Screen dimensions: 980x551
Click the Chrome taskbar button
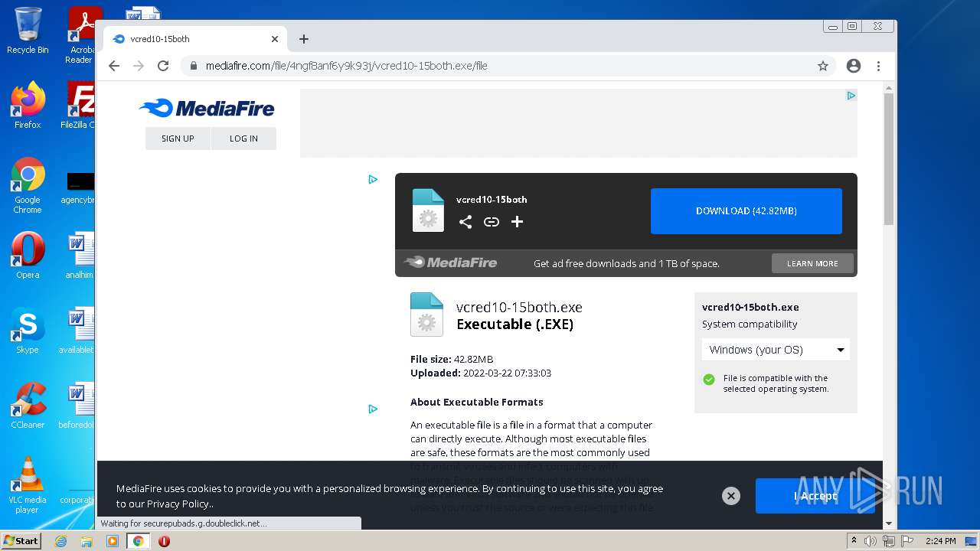point(139,541)
